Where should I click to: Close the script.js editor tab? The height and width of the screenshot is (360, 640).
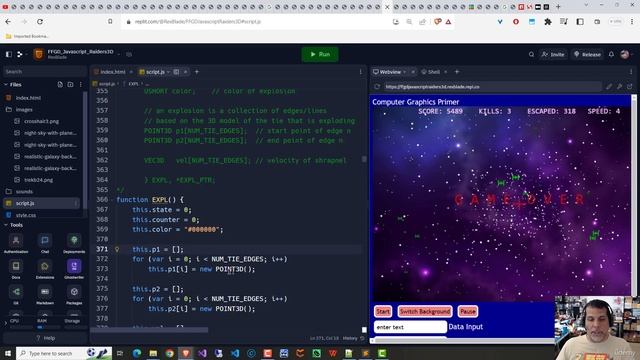185,72
